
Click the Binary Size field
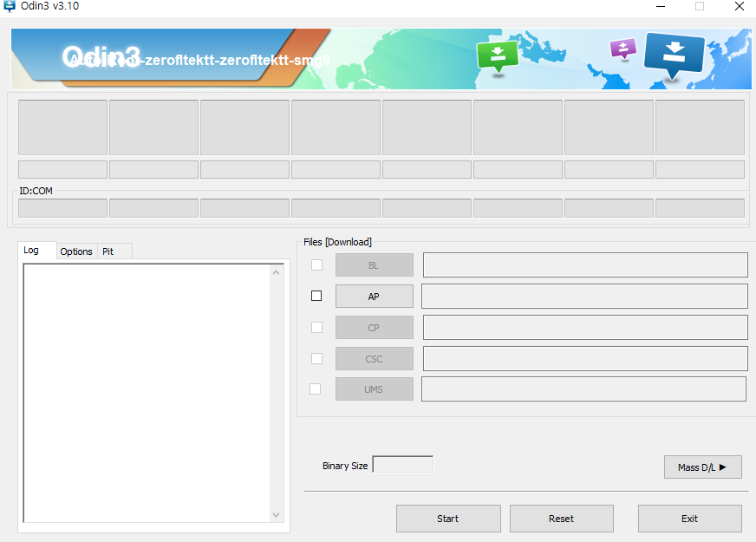[x=403, y=464]
